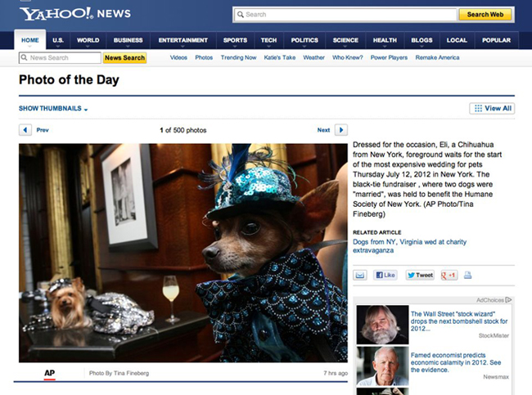Click the email share envelope icon

(x=360, y=275)
